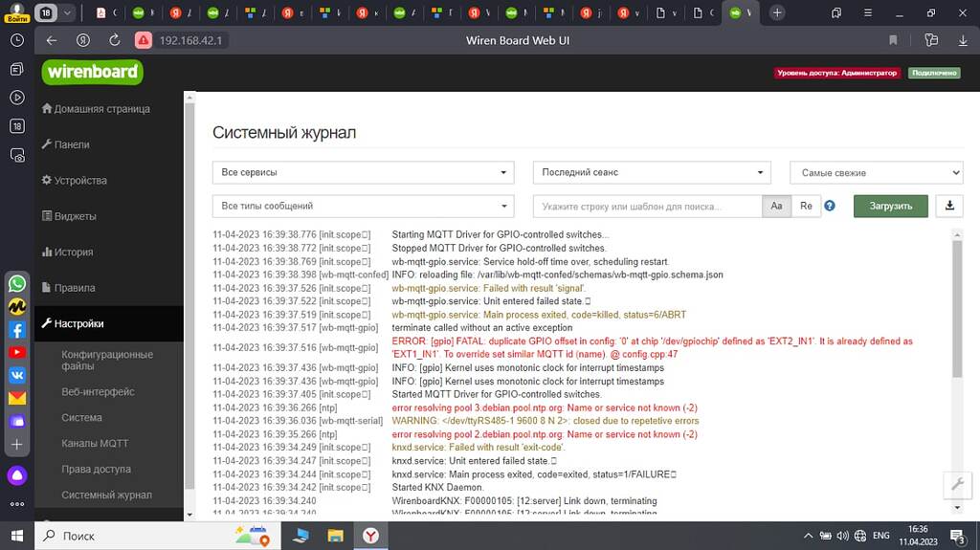Click the 192.168.42.1 address field
Screen dimensions: 980x550
click(x=190, y=40)
